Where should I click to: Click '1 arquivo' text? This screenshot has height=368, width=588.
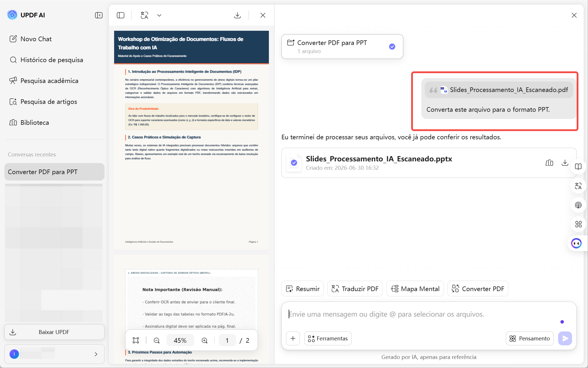(309, 51)
